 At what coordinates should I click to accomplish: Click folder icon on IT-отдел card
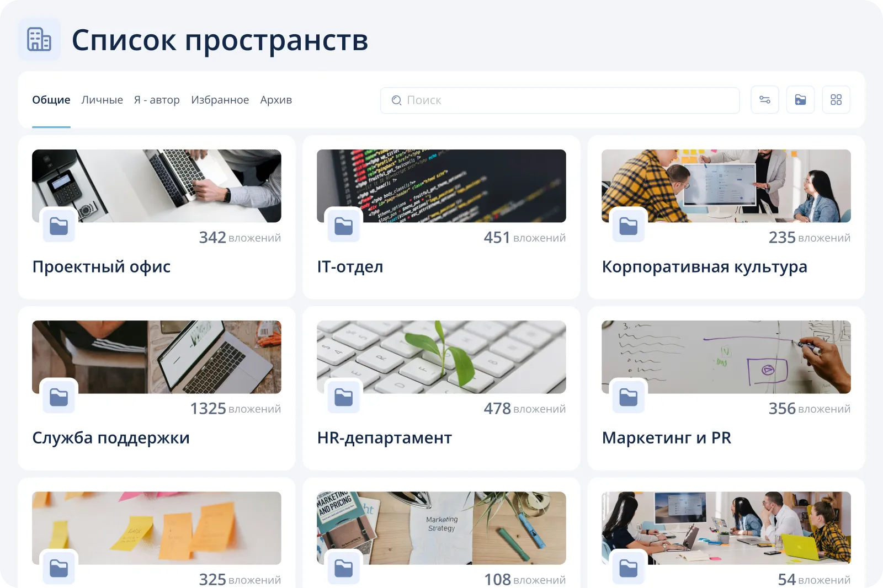[344, 226]
